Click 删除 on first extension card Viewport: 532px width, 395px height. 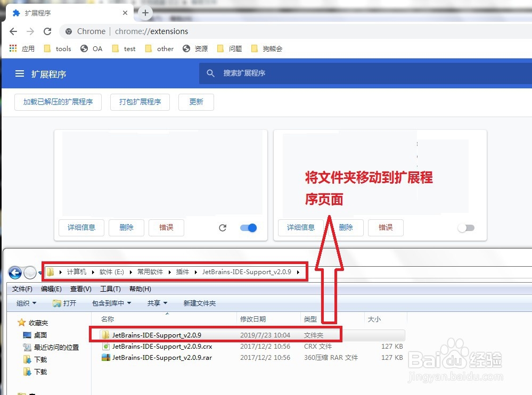[126, 227]
